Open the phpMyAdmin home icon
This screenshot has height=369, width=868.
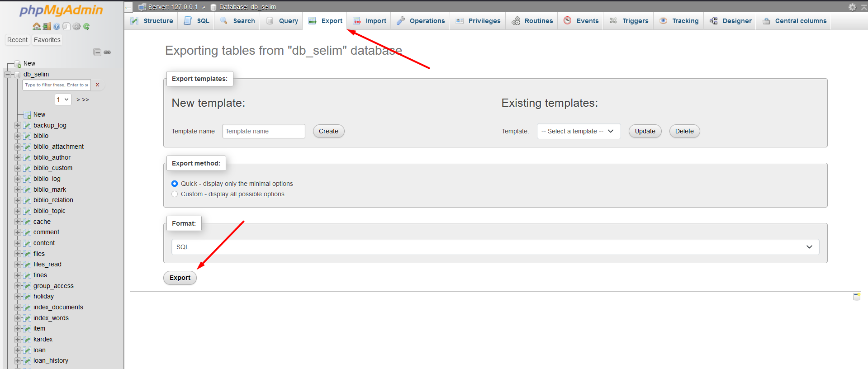coord(37,26)
